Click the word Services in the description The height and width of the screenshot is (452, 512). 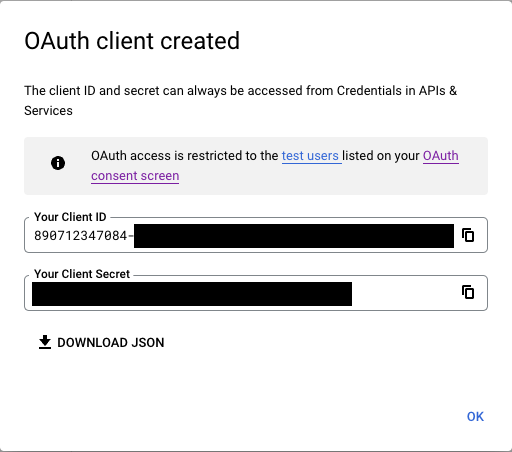[48, 111]
